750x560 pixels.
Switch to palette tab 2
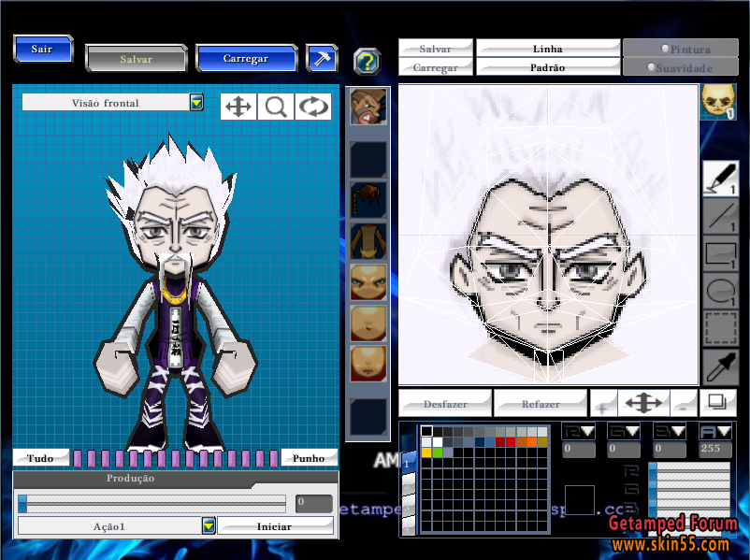(x=408, y=483)
